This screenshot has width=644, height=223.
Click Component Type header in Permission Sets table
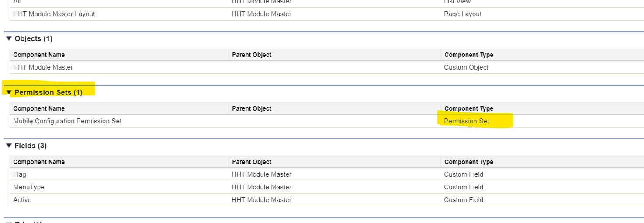click(469, 108)
